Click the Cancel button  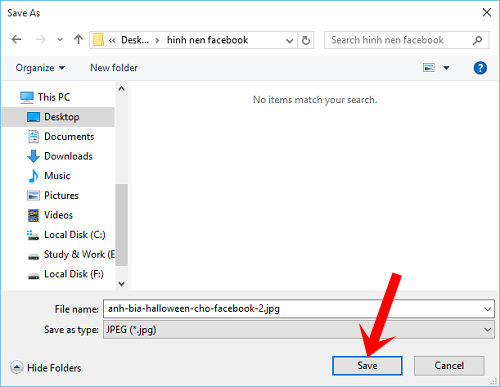[x=449, y=366]
